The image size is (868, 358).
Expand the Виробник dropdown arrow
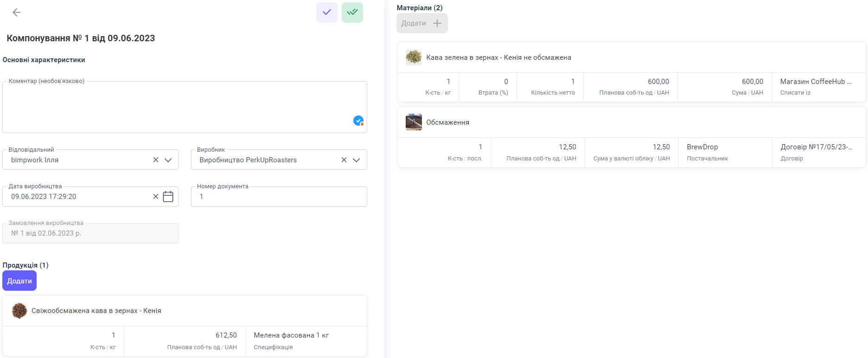[356, 160]
